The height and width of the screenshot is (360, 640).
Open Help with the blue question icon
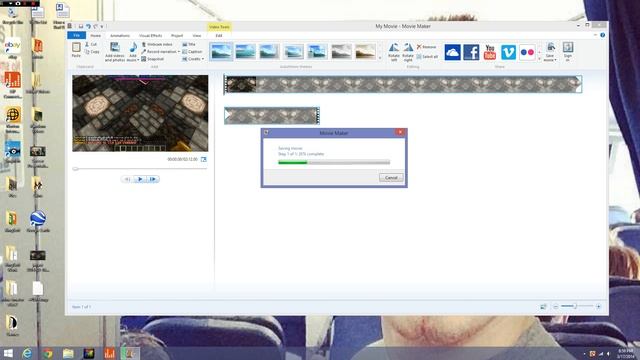pyautogui.click(x=602, y=36)
